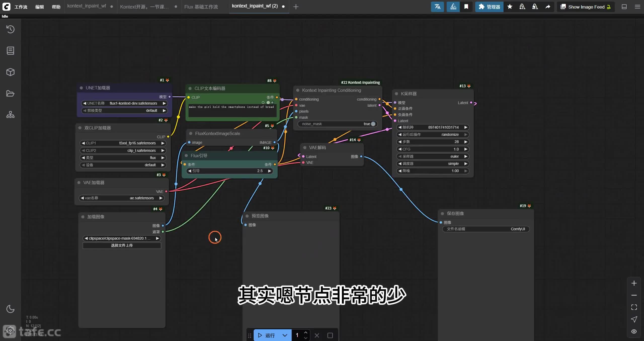Click the ComfyUI logo icon
The width and height of the screenshot is (644, 341).
6,7
